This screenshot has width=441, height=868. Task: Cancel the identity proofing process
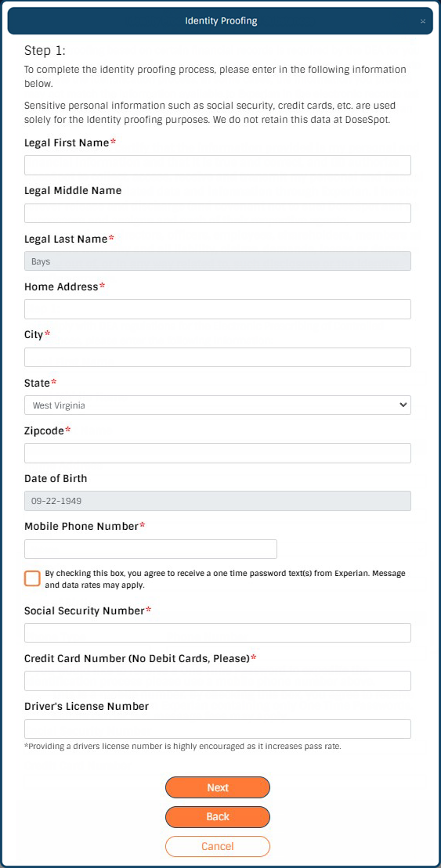(x=218, y=846)
